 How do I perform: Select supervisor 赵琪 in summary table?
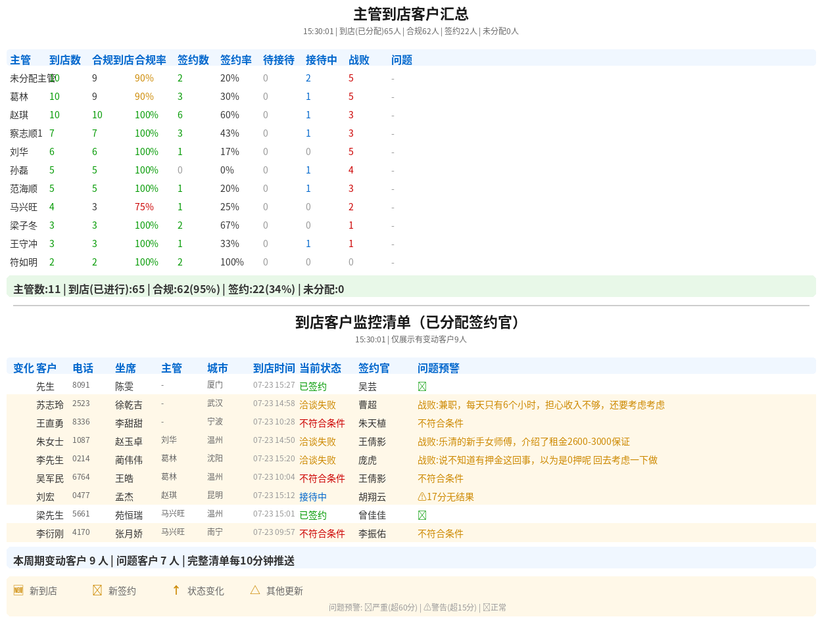(19, 115)
